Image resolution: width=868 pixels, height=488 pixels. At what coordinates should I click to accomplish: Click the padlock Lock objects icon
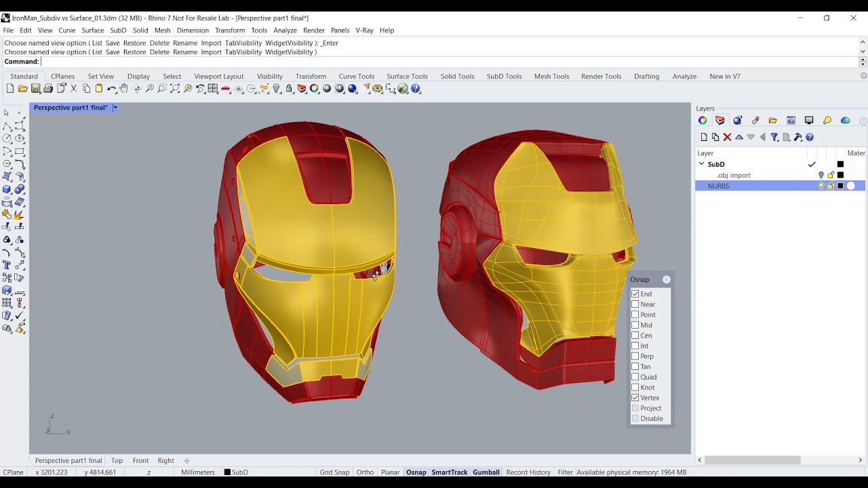[x=290, y=89]
